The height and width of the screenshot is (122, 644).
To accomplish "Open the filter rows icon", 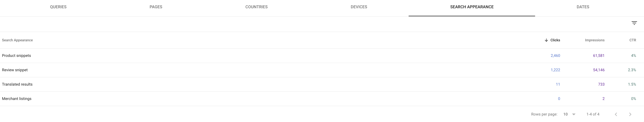I will point(634,23).
